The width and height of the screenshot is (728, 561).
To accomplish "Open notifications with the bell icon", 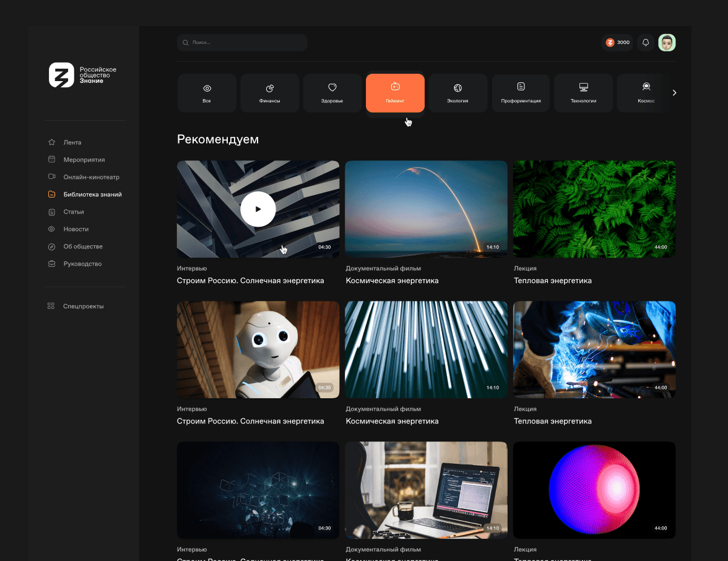I will [x=645, y=42].
